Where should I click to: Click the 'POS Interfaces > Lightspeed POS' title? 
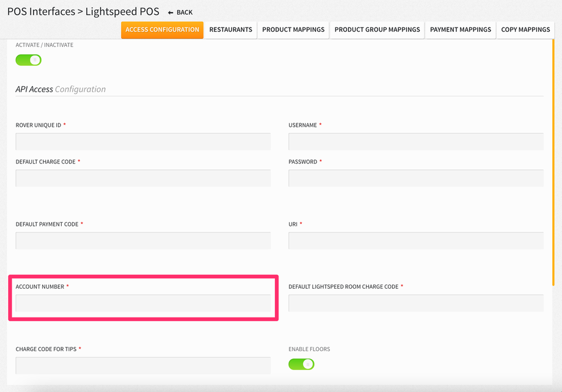(x=83, y=12)
